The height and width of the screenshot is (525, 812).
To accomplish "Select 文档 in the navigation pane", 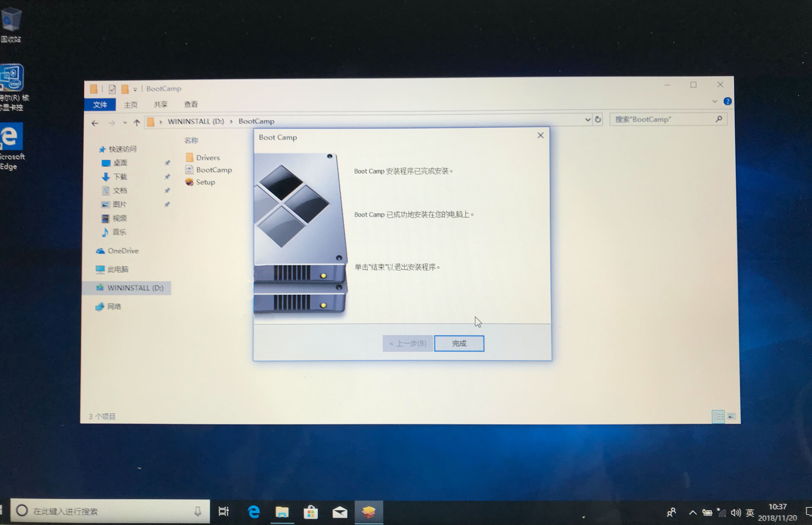I will point(114,191).
